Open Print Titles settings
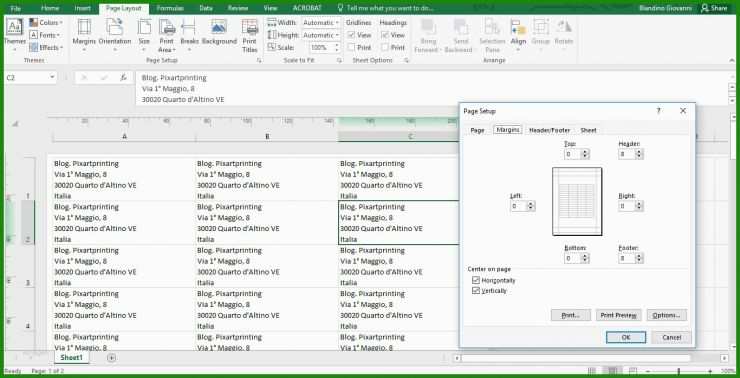This screenshot has height=378, width=740. click(x=250, y=36)
